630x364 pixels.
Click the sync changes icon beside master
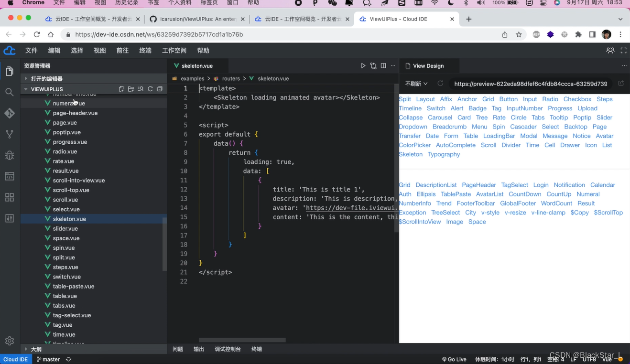tap(68, 359)
